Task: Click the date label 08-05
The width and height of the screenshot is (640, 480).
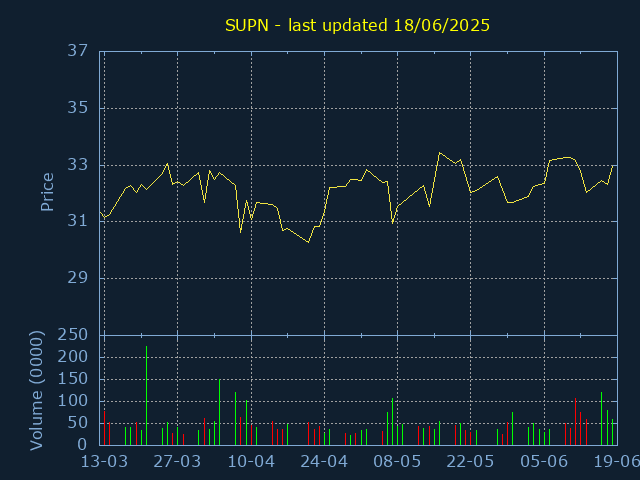Action: 397,462
